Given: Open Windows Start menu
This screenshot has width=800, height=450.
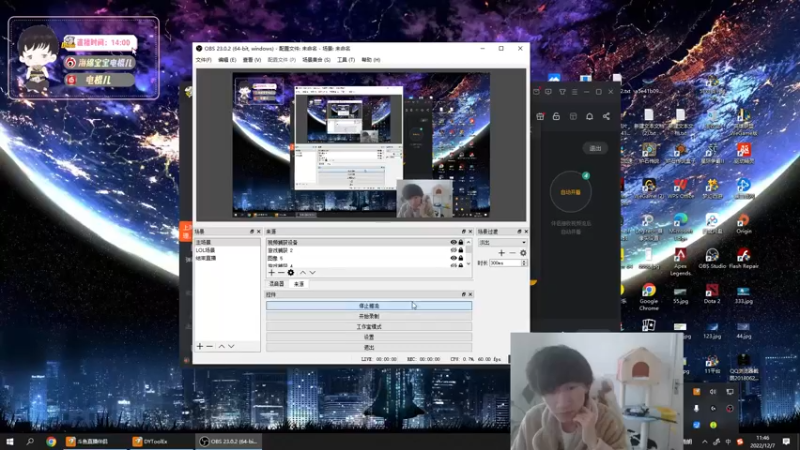Looking at the screenshot, I should pos(9,441).
